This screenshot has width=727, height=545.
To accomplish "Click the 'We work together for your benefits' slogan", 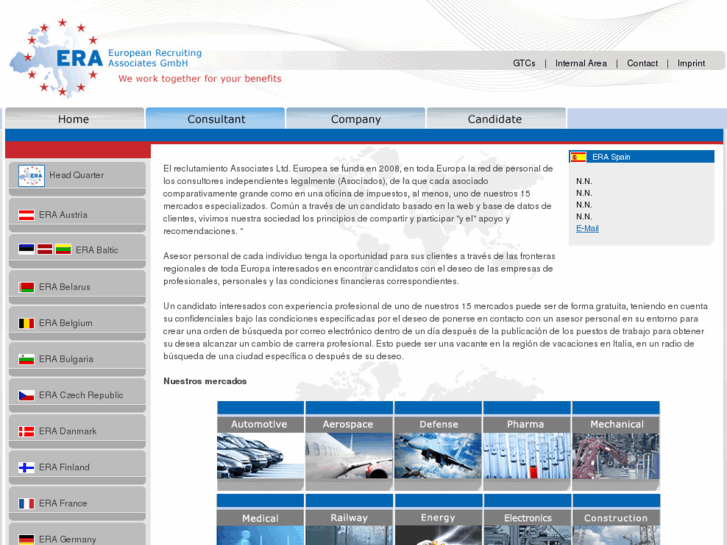I will click(x=200, y=79).
